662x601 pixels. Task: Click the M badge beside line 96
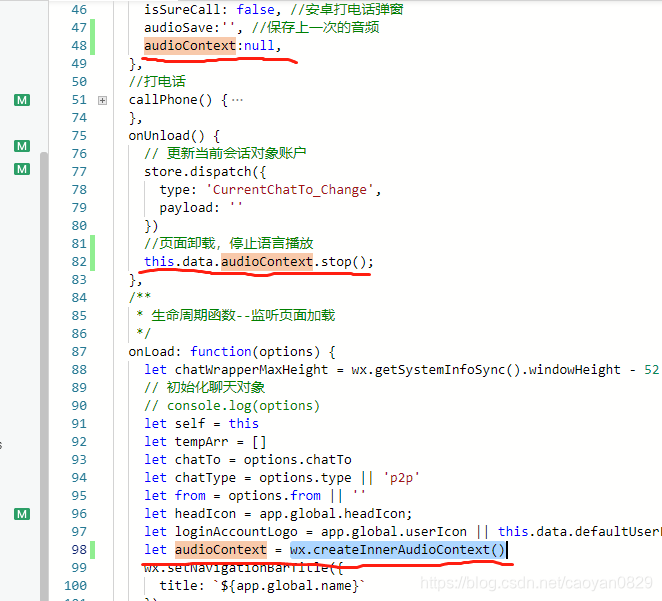tap(22, 514)
